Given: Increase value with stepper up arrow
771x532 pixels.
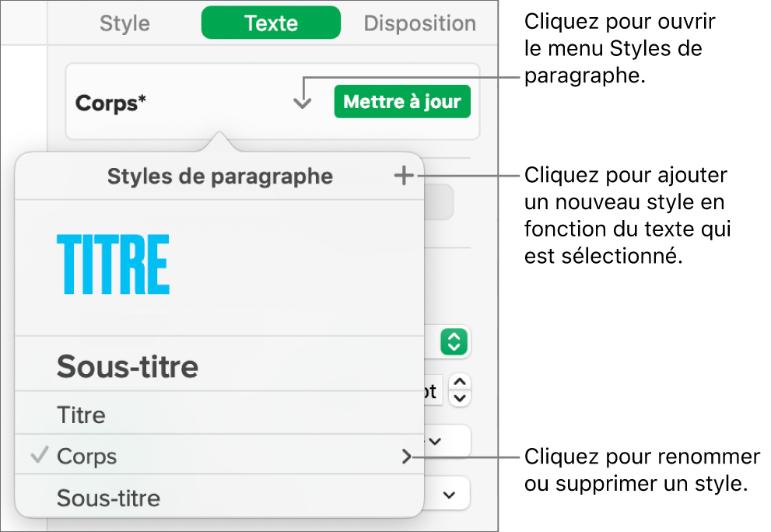Looking at the screenshot, I should (x=461, y=382).
